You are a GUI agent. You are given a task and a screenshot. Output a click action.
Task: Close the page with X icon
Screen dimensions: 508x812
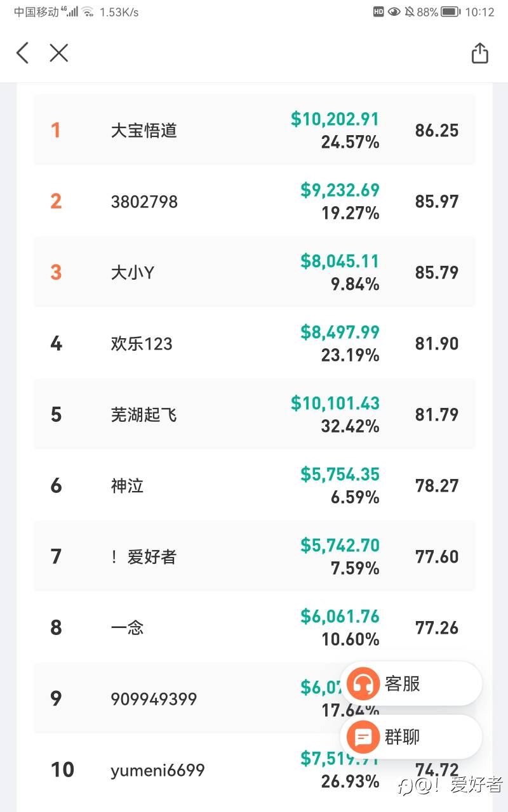[x=58, y=53]
